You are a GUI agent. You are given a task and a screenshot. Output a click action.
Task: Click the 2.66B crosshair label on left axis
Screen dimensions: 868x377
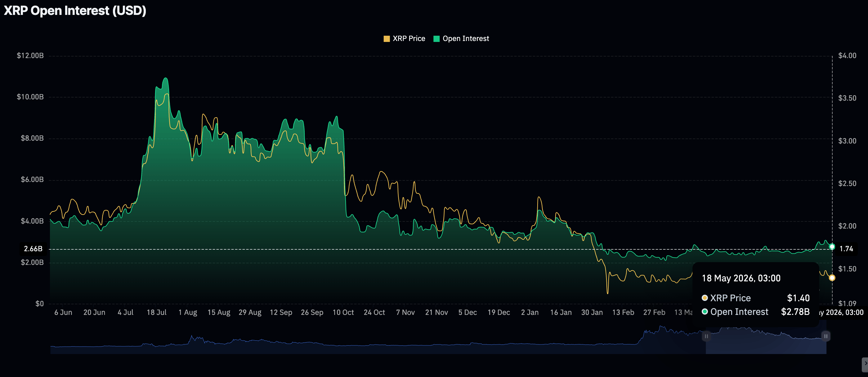click(33, 249)
